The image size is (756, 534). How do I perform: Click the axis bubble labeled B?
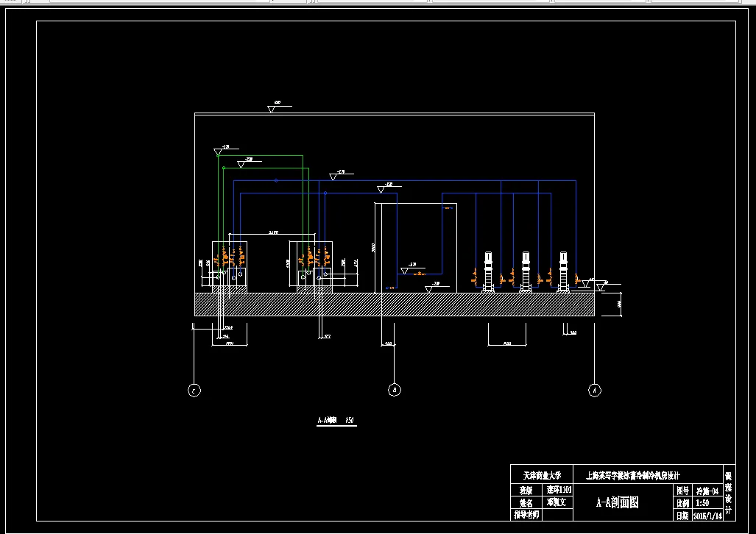click(395, 390)
